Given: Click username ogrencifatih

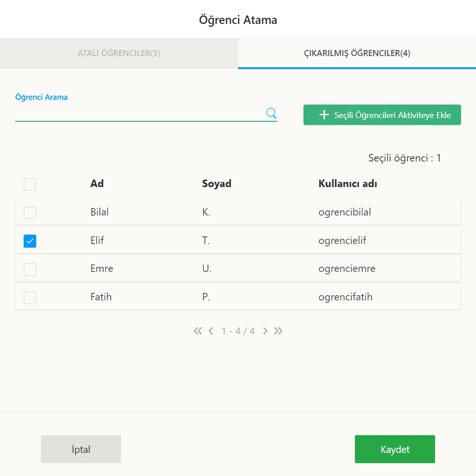Looking at the screenshot, I should [x=345, y=297].
